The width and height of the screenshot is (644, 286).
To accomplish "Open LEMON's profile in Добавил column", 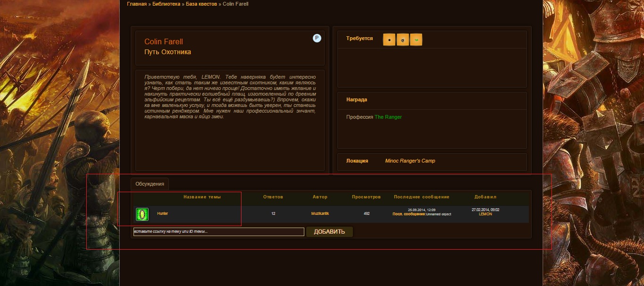I will (x=485, y=214).
